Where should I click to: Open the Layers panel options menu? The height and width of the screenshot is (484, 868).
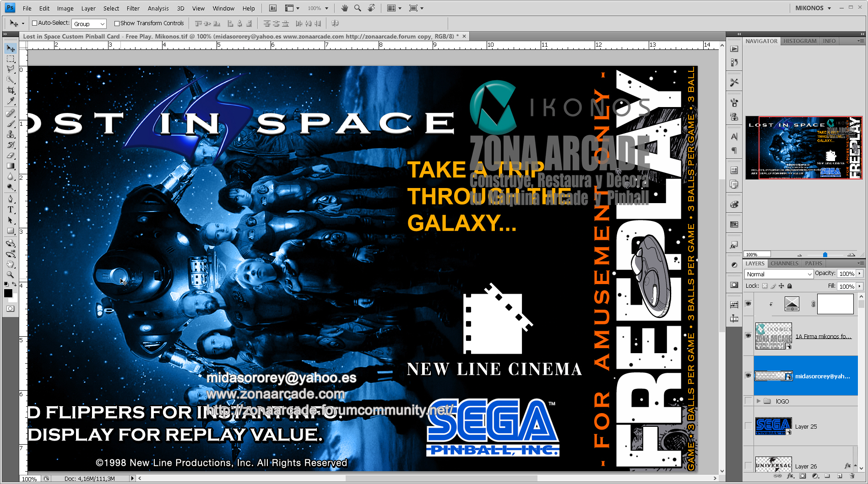(860, 264)
